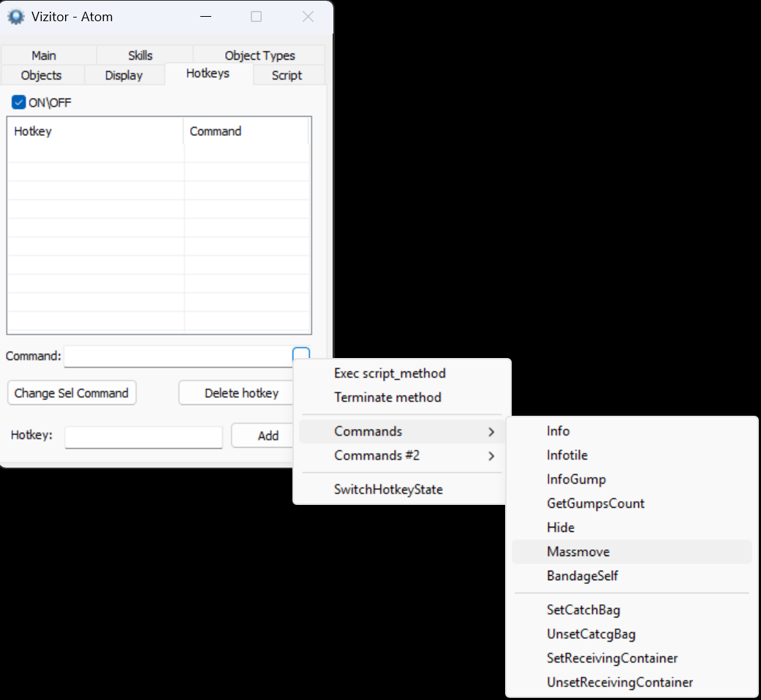Pick the SetReceivingContainer command

(632, 658)
